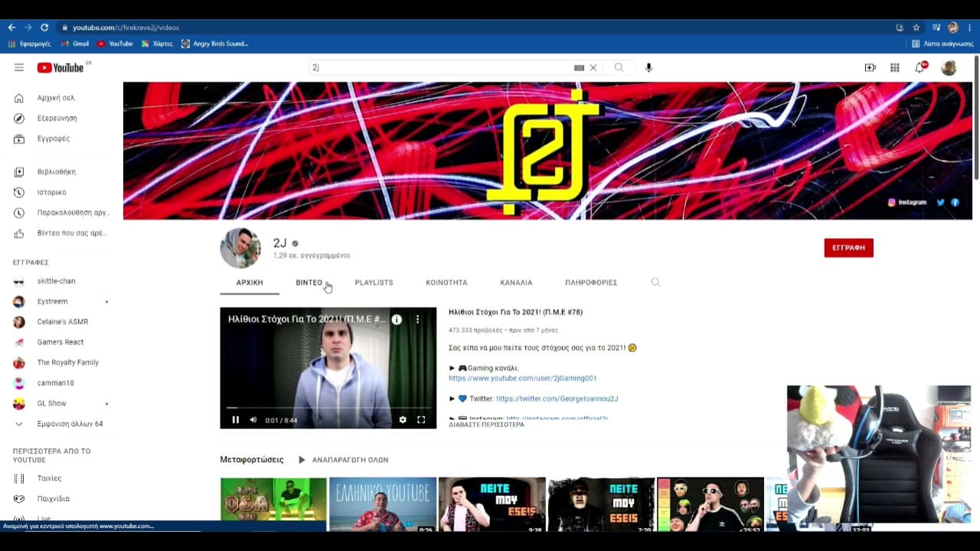Open the create video icon
The height and width of the screenshot is (551, 980).
pyautogui.click(x=870, y=67)
